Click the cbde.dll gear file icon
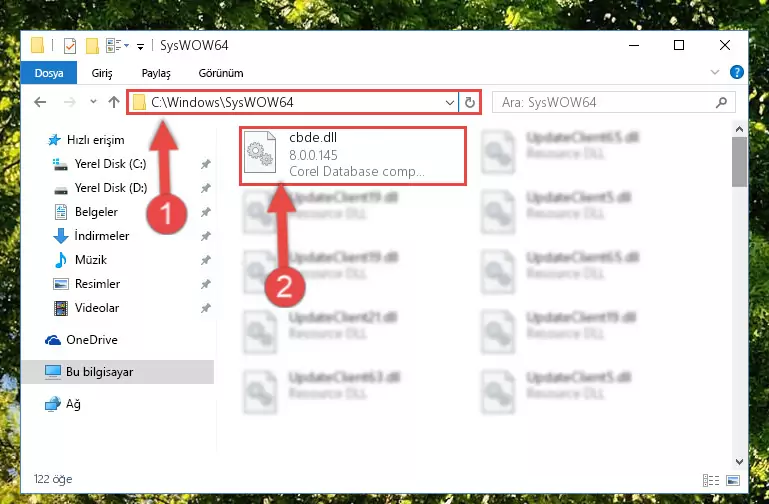The width and height of the screenshot is (769, 504). coord(260,152)
